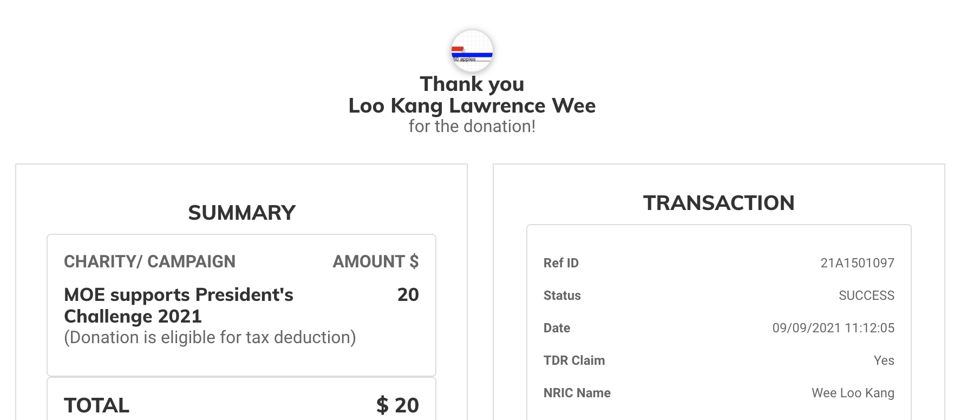The height and width of the screenshot is (420, 980).
Task: Select NRIC name value Wee Loo Kang
Action: pos(853,393)
